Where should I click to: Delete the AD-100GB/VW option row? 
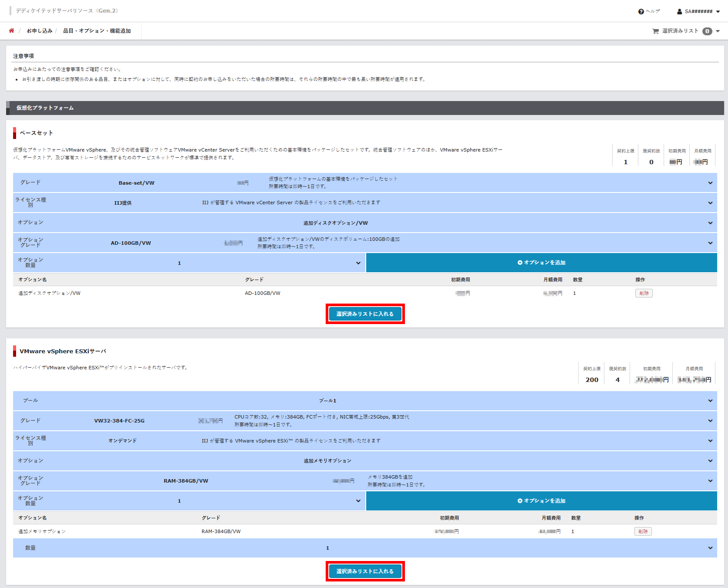tap(644, 293)
